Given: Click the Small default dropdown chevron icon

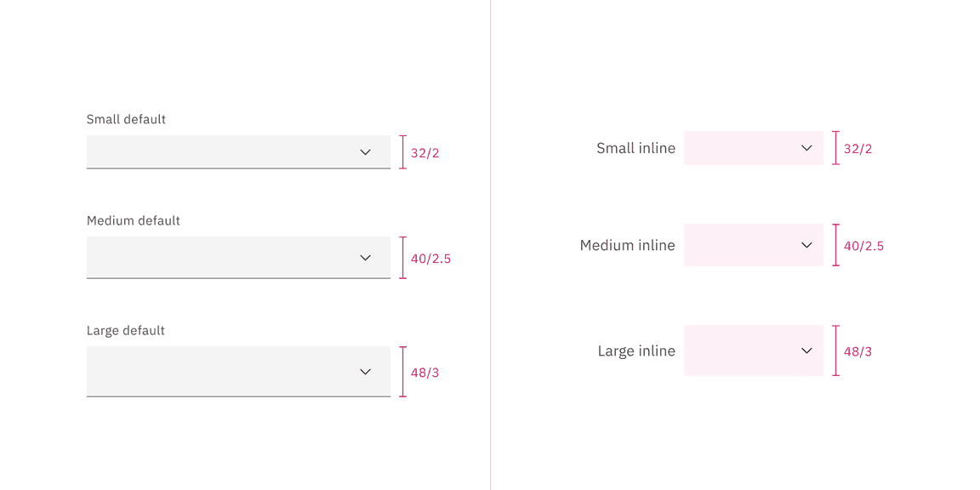Looking at the screenshot, I should point(365,151).
